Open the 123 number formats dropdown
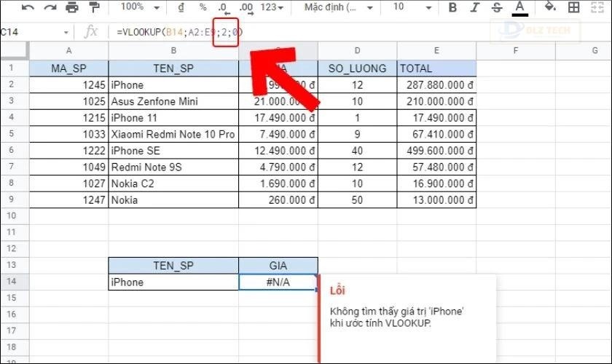Viewport: 612px width, 364px height. point(272,7)
